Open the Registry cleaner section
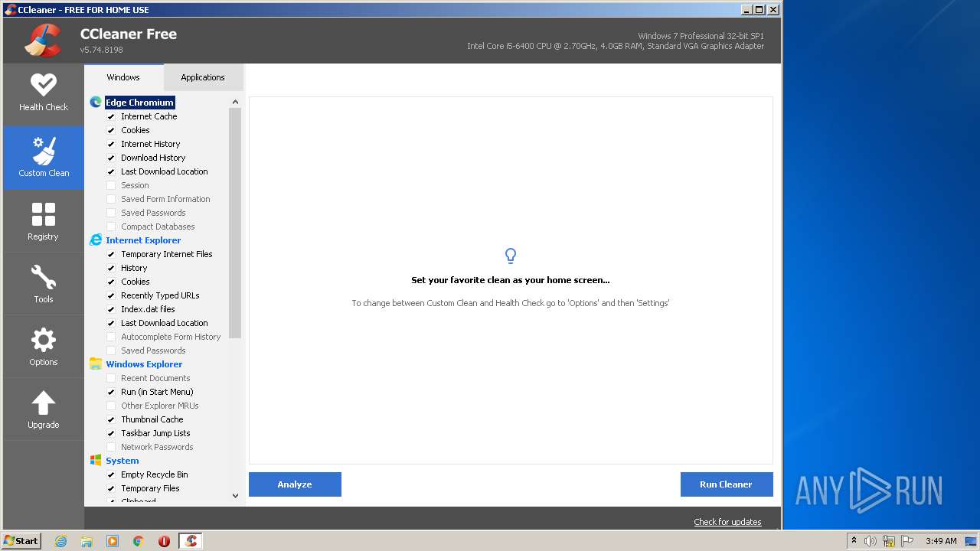 tap(44, 221)
